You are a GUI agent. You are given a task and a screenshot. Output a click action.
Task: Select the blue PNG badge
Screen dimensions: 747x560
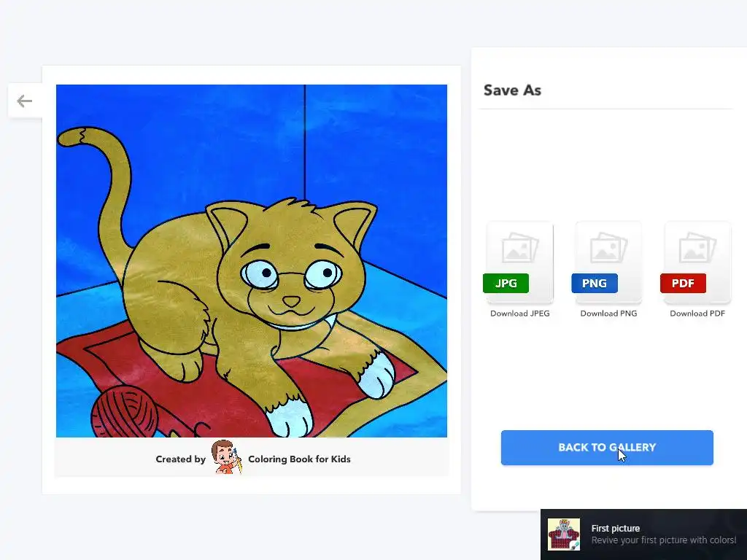tap(595, 284)
